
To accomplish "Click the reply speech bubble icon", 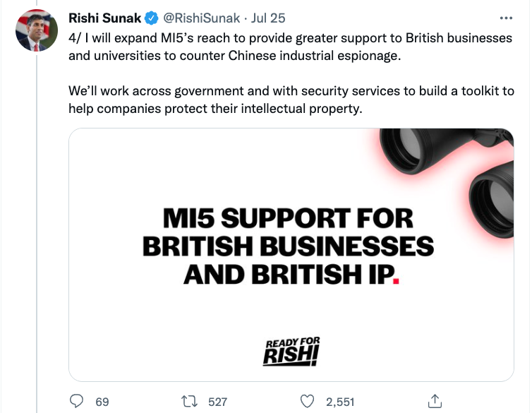I will [77, 401].
